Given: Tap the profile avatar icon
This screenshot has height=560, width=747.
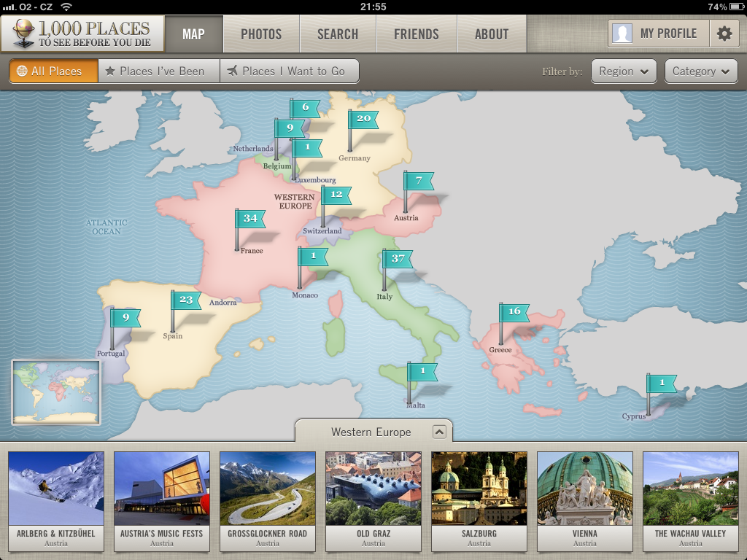Looking at the screenshot, I should 622,34.
